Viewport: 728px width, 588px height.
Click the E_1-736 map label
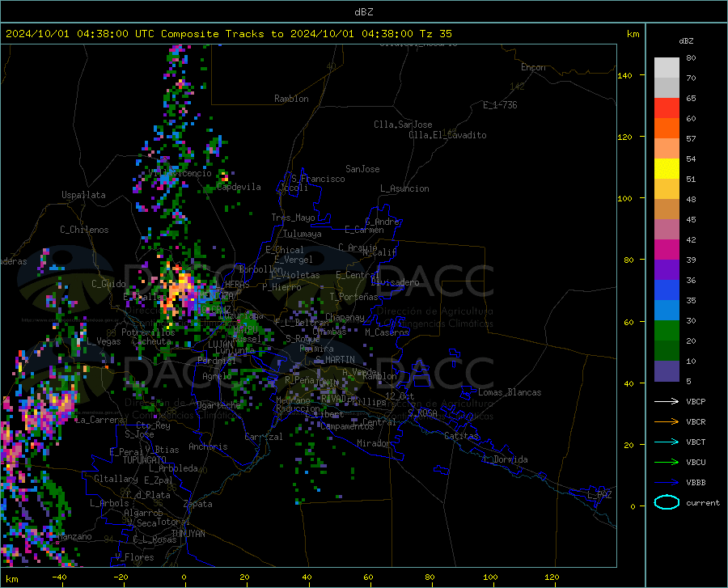[x=500, y=105]
